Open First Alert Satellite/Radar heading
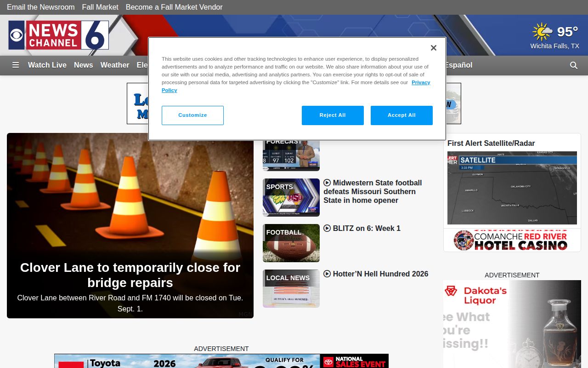The image size is (588, 368). (491, 144)
